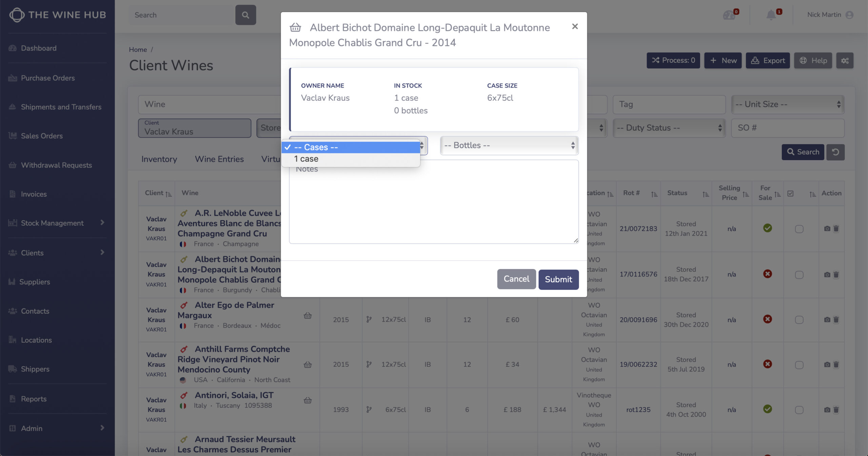Click camera icon in rot 19/0062232 row
Image resolution: width=868 pixels, height=456 pixels.
point(827,365)
